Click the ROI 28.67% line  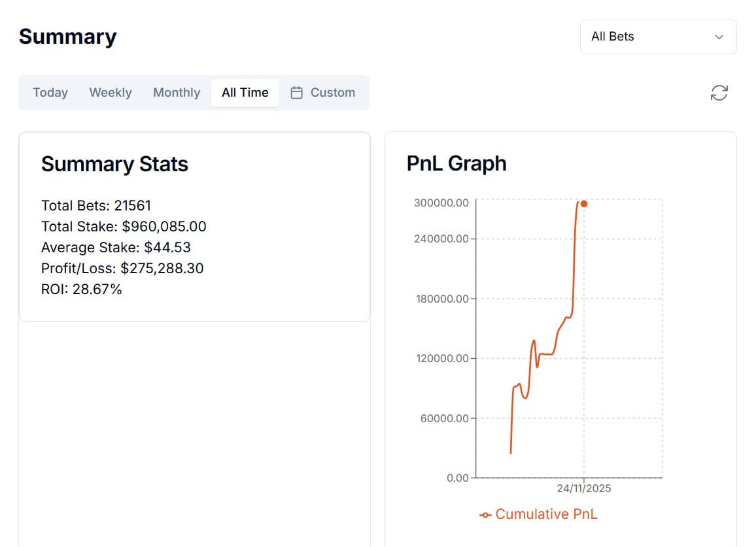[x=82, y=290]
